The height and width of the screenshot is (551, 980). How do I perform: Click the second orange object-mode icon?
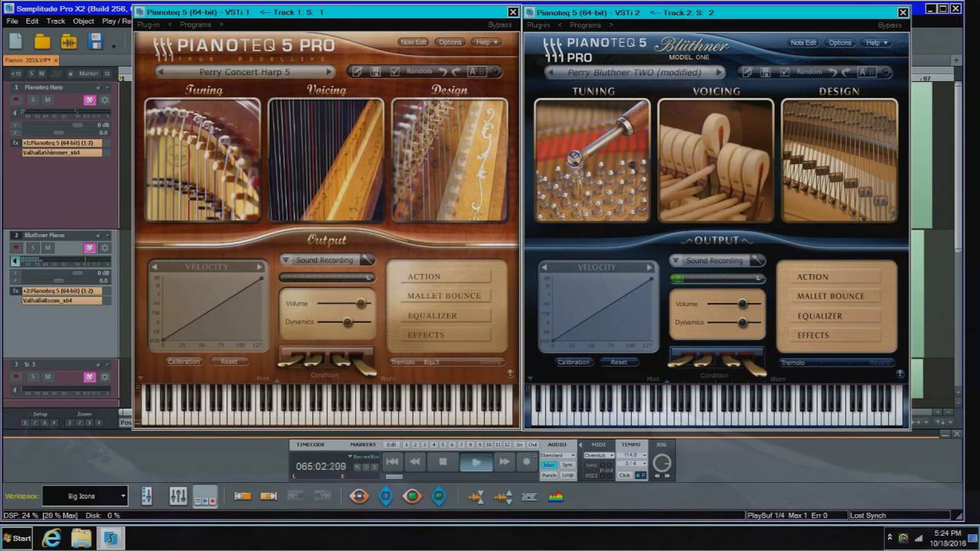[269, 497]
